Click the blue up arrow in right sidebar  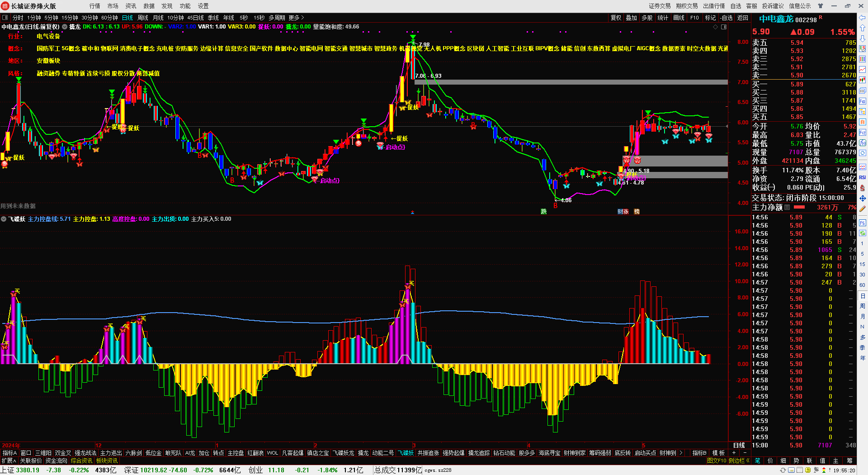tap(863, 28)
